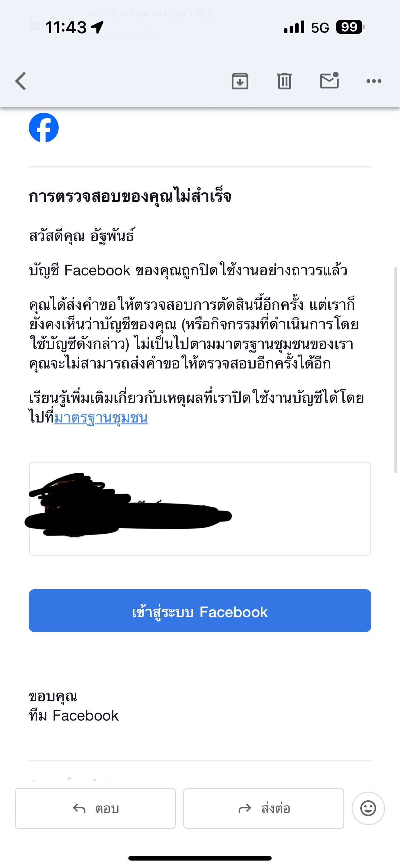Screen dimensions: 400x868
Task: Go back using the left chevron arrow
Action: (x=20, y=81)
